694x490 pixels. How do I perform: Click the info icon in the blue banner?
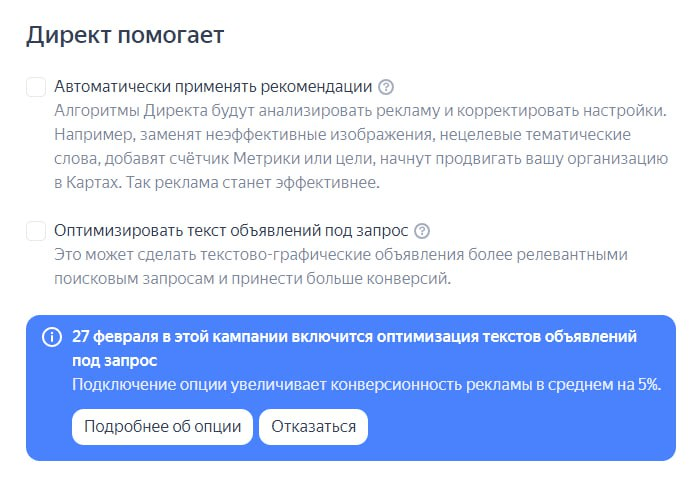(52, 337)
